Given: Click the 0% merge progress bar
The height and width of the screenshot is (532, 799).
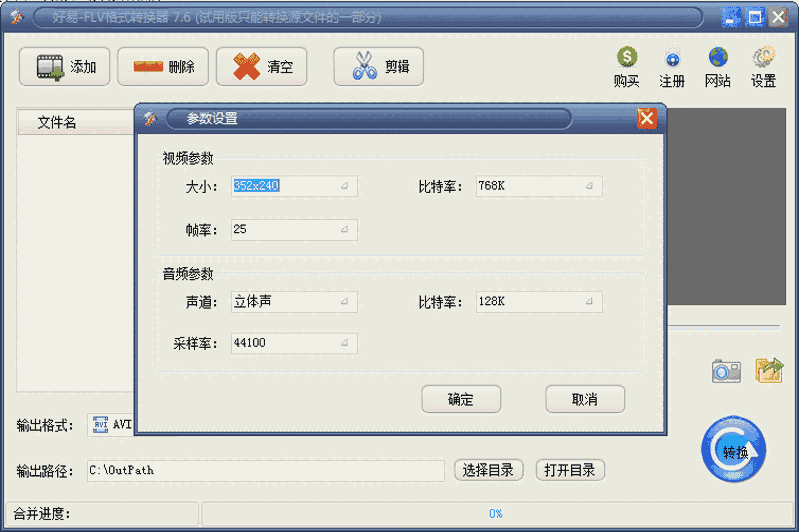Looking at the screenshot, I should coord(496,514).
